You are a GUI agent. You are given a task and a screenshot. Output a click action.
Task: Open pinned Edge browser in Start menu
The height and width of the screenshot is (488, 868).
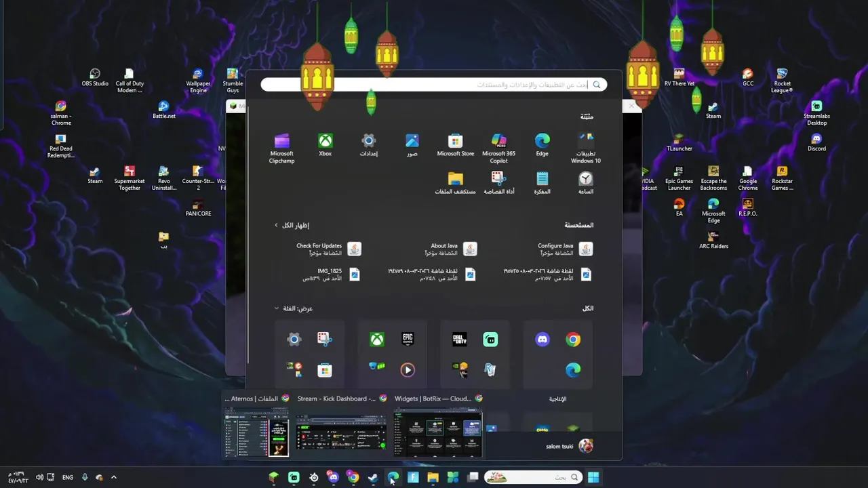tap(542, 145)
